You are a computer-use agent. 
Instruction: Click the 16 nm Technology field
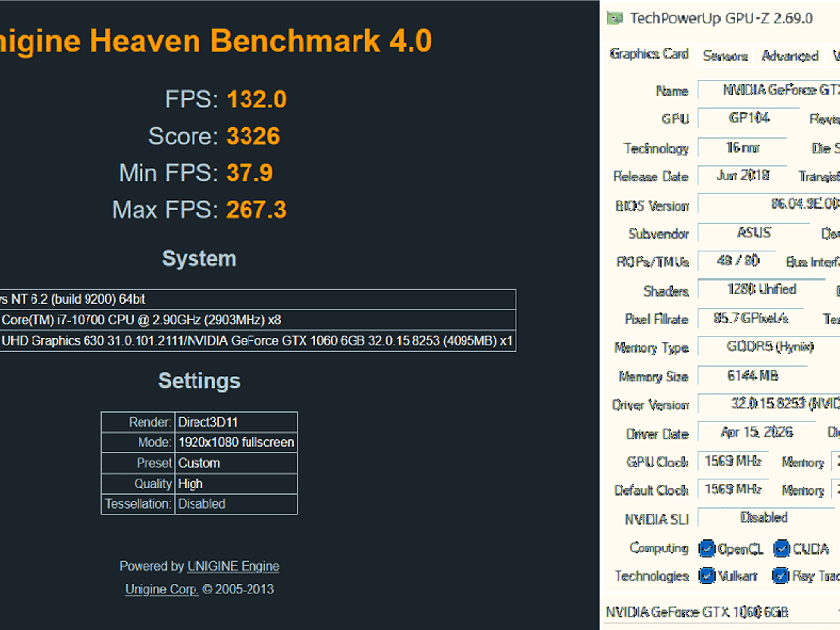click(742, 147)
